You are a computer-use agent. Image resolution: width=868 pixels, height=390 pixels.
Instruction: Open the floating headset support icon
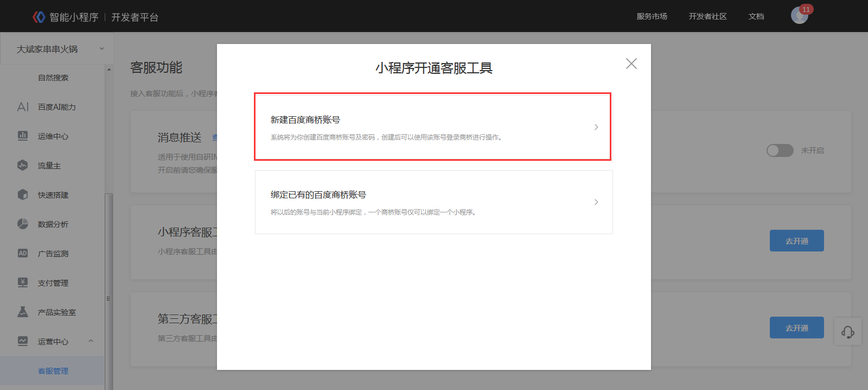(x=848, y=332)
